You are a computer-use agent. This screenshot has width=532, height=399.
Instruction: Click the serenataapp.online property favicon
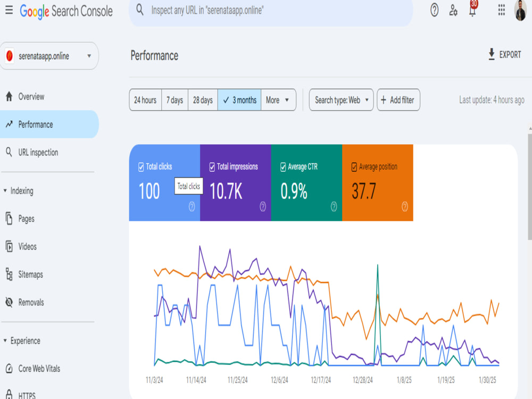click(x=10, y=56)
